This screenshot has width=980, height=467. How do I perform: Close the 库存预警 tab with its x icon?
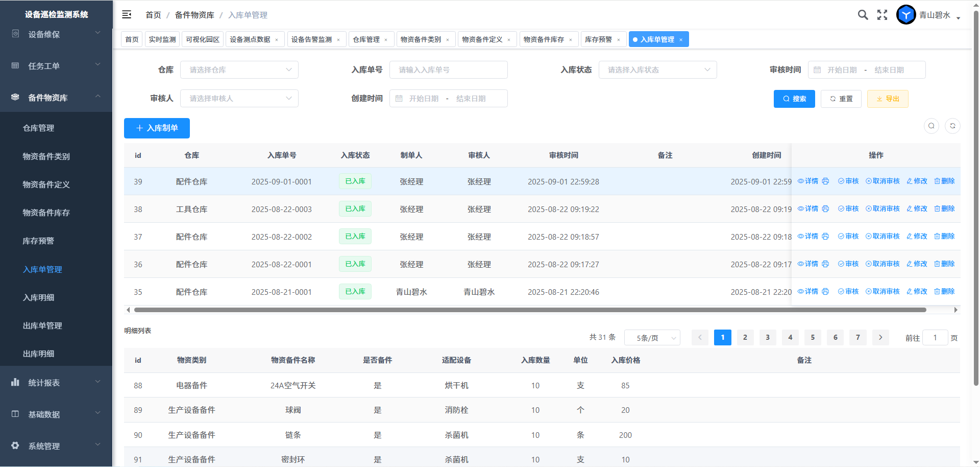click(619, 40)
